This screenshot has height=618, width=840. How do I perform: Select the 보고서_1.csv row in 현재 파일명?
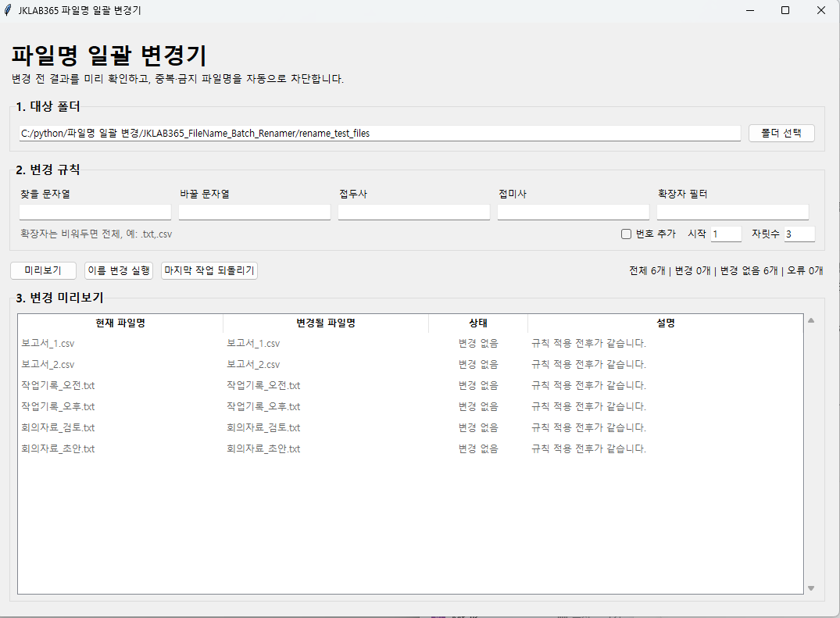tap(48, 343)
